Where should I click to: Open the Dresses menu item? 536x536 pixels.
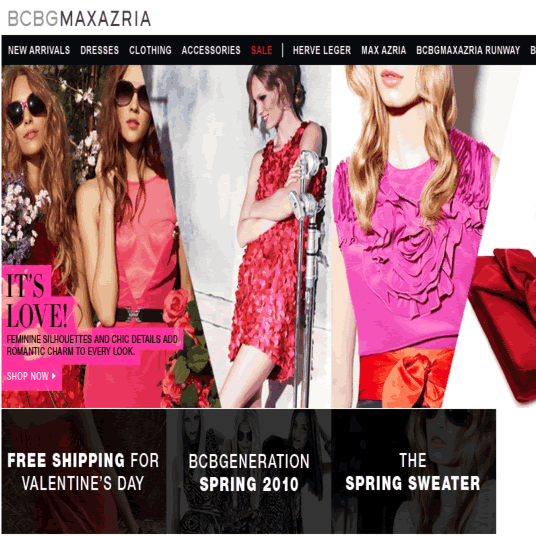(x=99, y=50)
